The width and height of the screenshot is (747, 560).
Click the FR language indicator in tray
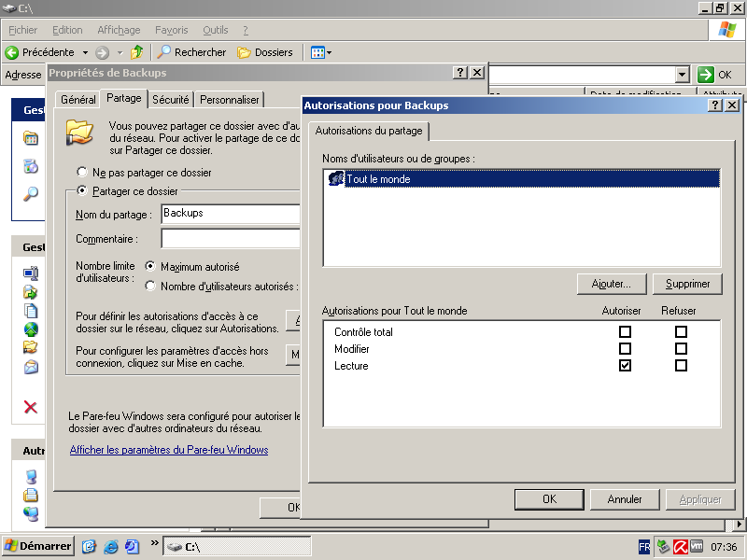point(644,547)
